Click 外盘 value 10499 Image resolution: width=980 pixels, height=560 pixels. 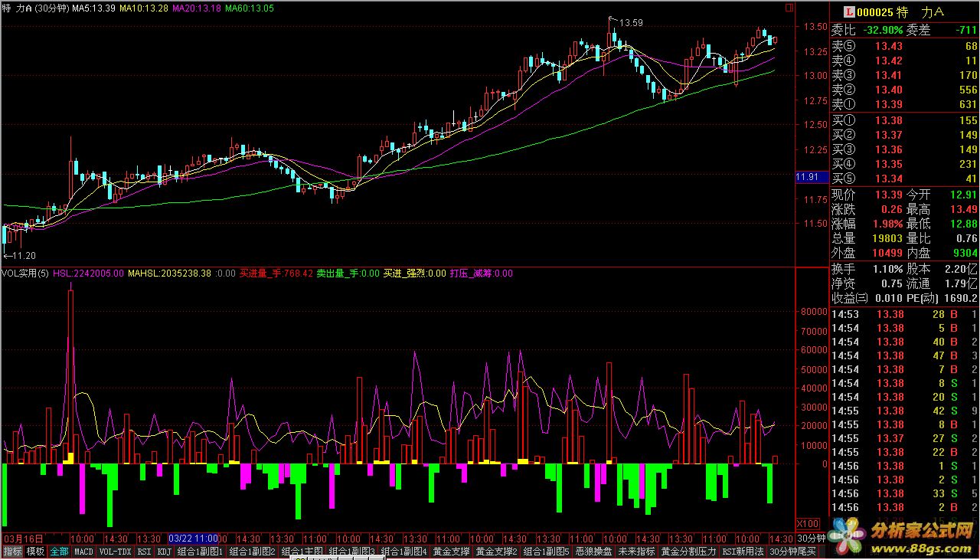pyautogui.click(x=886, y=253)
